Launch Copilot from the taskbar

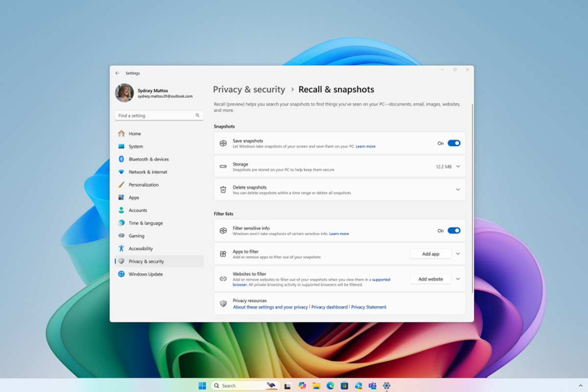click(x=302, y=386)
